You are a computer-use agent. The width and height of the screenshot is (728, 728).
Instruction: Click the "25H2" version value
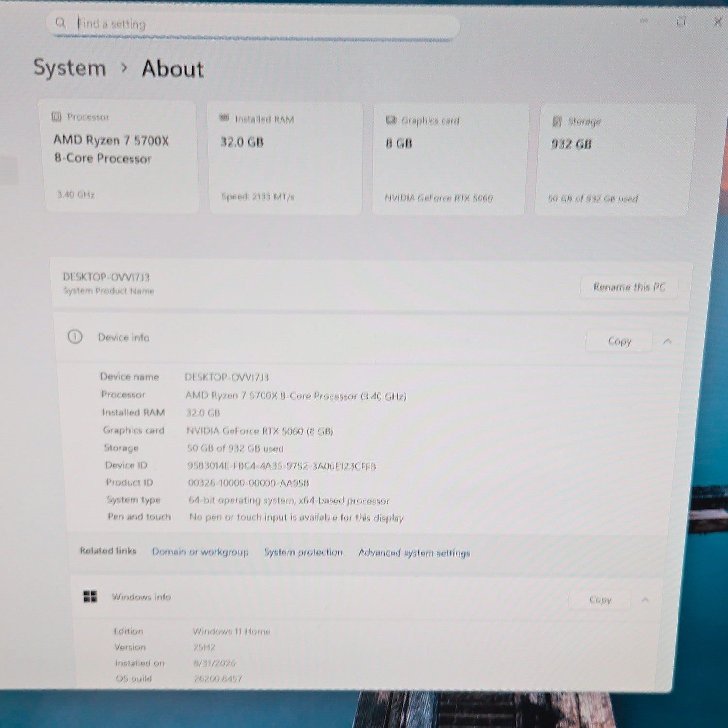coord(204,647)
